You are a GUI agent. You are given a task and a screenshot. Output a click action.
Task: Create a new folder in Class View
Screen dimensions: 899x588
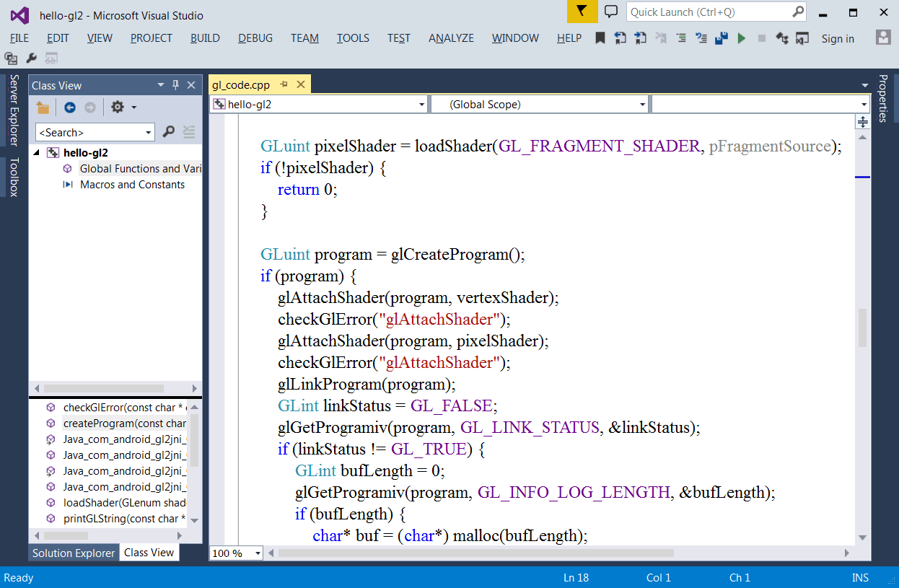point(43,107)
